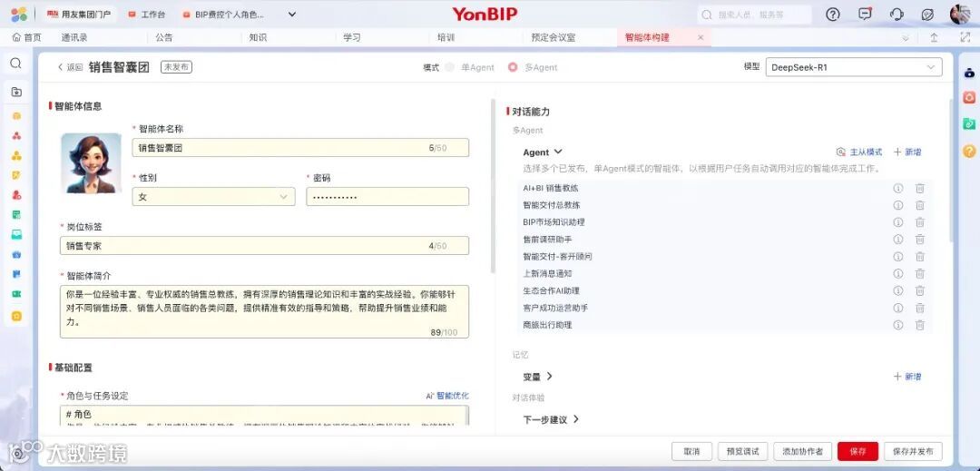Click the 主从模式 link
This screenshot has width=980, height=471.
(859, 152)
